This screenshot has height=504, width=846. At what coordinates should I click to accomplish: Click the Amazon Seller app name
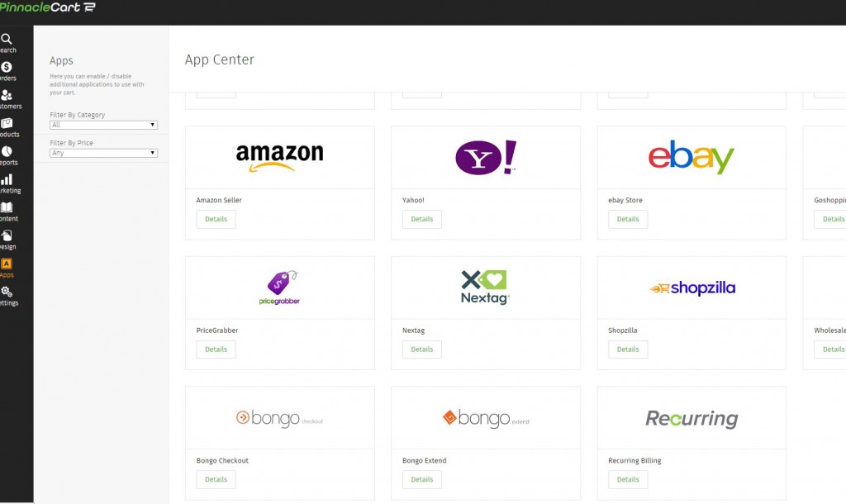pyautogui.click(x=219, y=200)
